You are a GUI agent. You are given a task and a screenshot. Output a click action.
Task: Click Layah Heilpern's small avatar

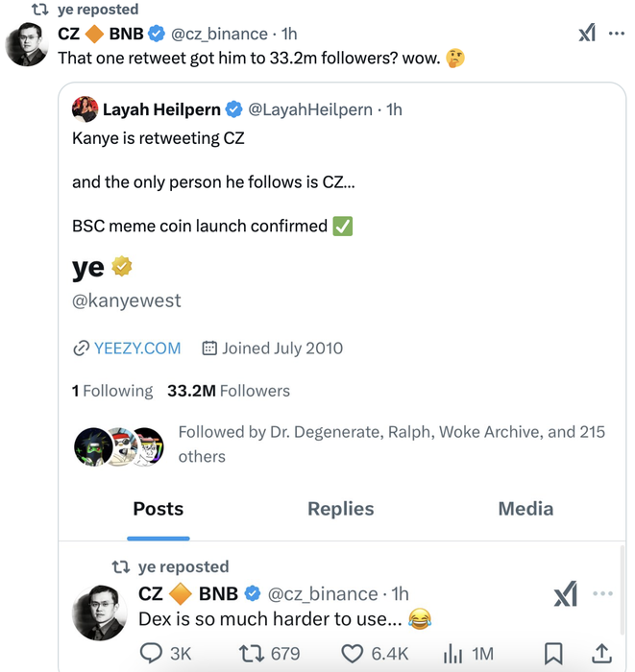[x=85, y=109]
